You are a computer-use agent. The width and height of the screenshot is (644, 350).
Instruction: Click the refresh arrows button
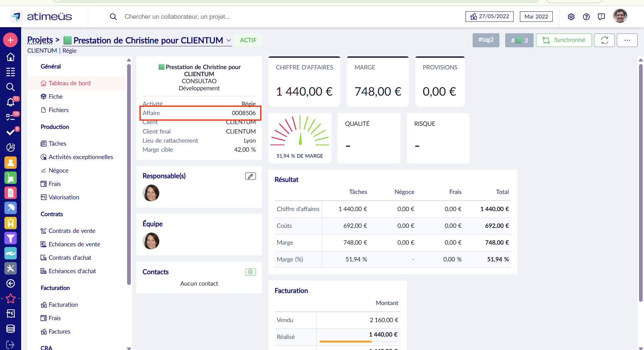point(604,40)
